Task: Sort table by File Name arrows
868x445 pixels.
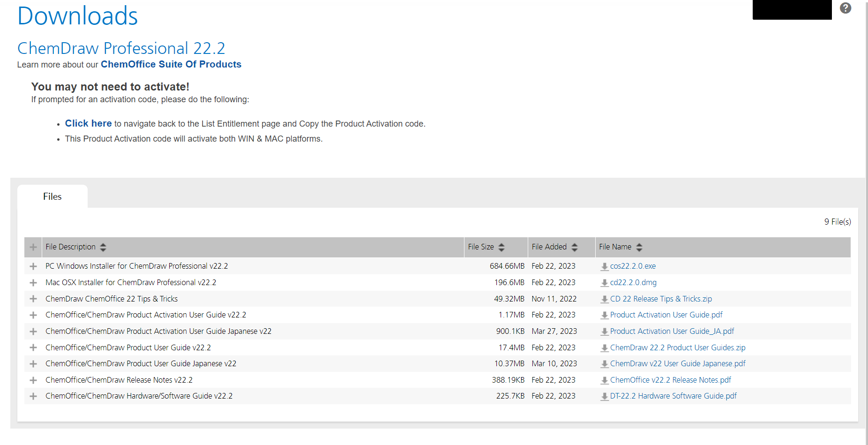Action: (639, 247)
